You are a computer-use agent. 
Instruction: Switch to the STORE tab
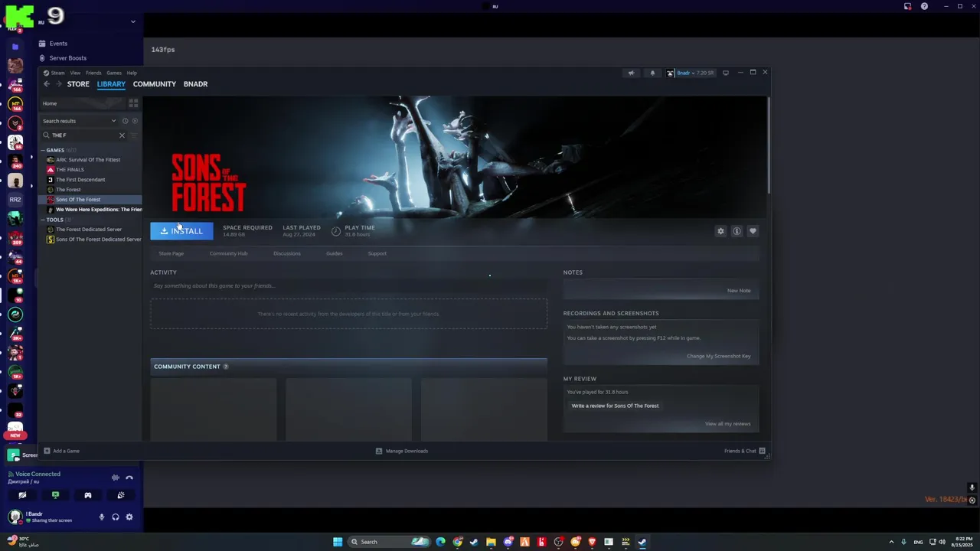pyautogui.click(x=78, y=84)
